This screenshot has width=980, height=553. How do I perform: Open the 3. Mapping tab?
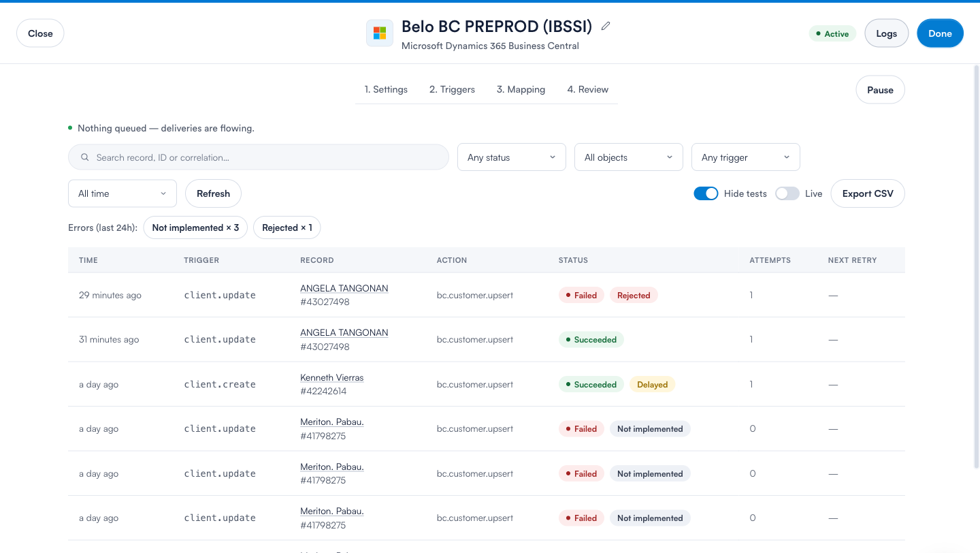pyautogui.click(x=521, y=89)
